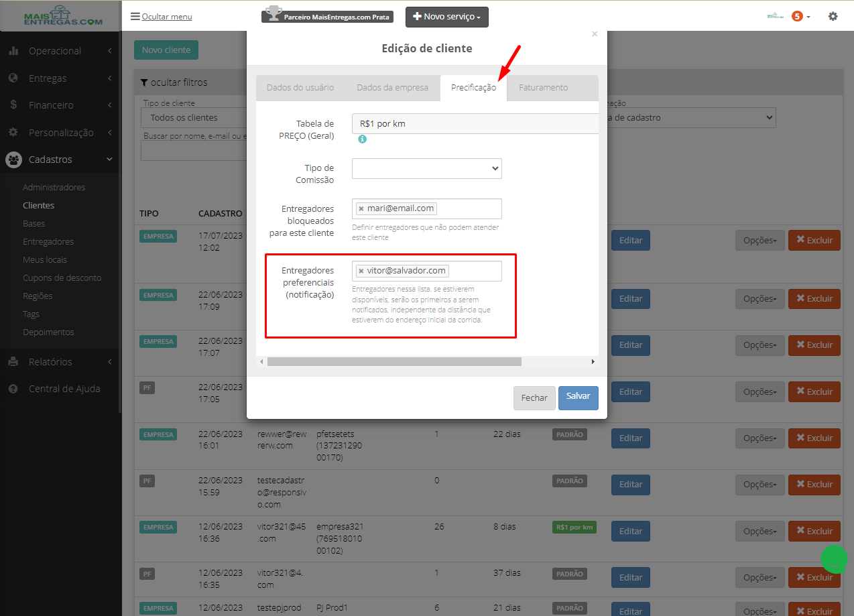The height and width of the screenshot is (616, 854).
Task: Open Cupons de desconto in sidebar
Action: 62,278
